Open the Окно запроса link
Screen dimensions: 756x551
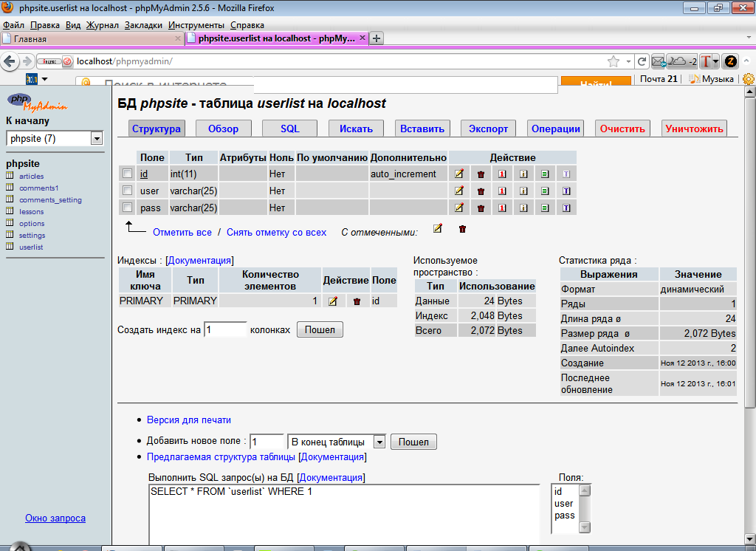tap(55, 519)
